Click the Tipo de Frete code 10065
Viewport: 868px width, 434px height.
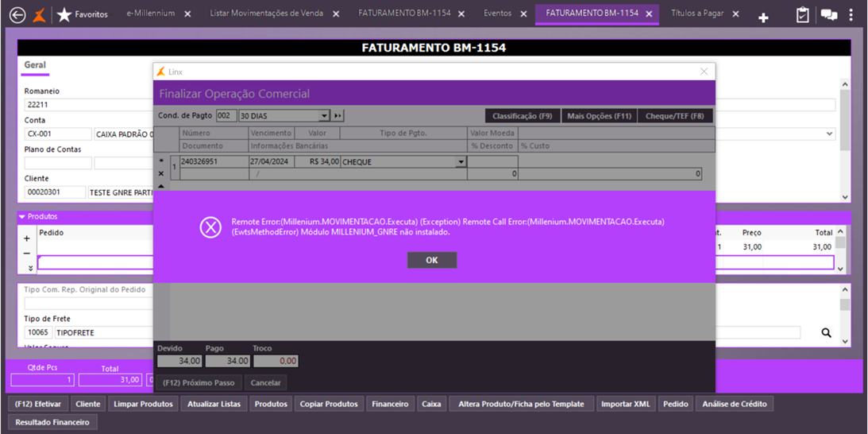point(38,332)
